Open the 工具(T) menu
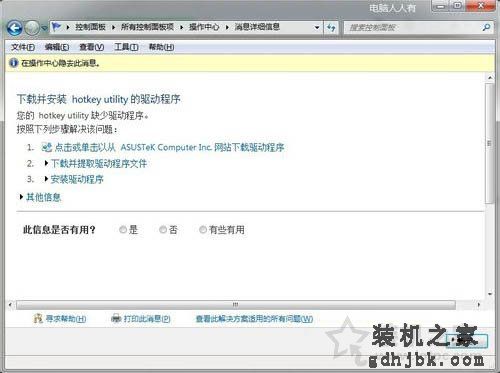500x373 pixels. [126, 47]
